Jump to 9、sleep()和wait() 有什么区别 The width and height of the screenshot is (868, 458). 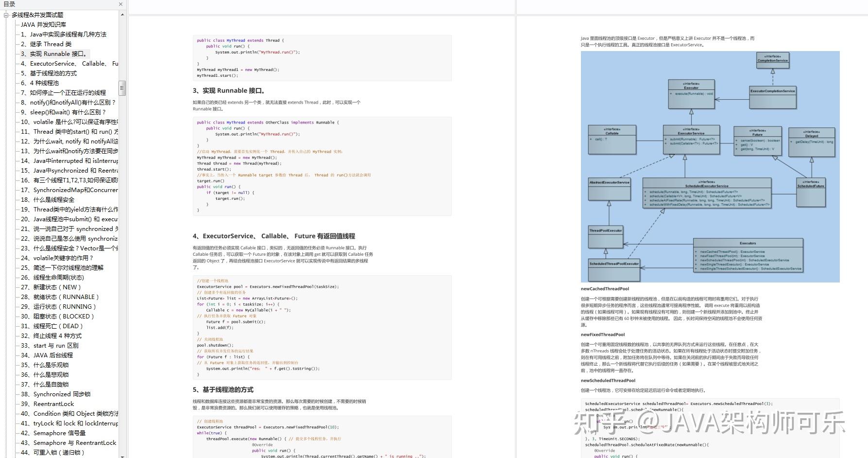(x=63, y=112)
